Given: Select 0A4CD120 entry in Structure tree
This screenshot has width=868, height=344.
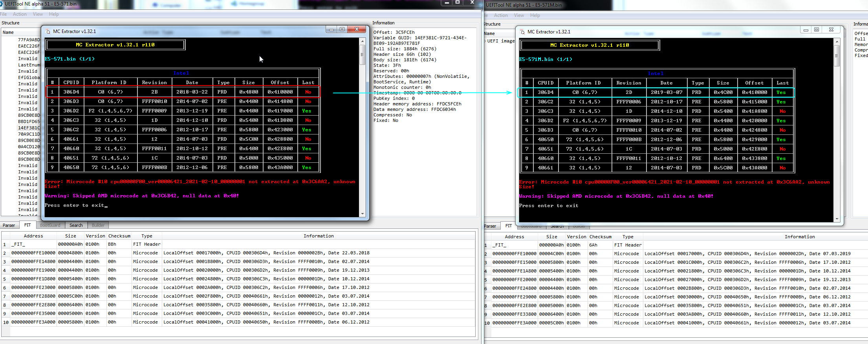Looking at the screenshot, I should point(29,147).
